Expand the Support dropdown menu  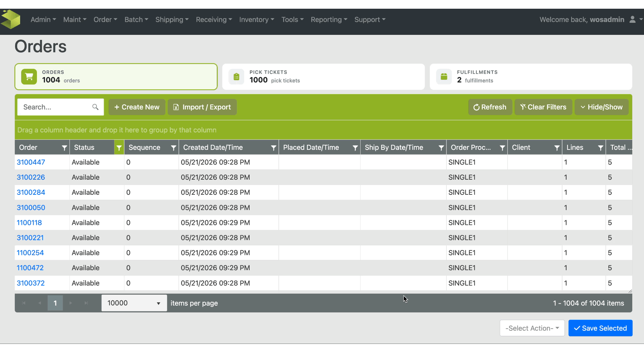[x=370, y=19]
